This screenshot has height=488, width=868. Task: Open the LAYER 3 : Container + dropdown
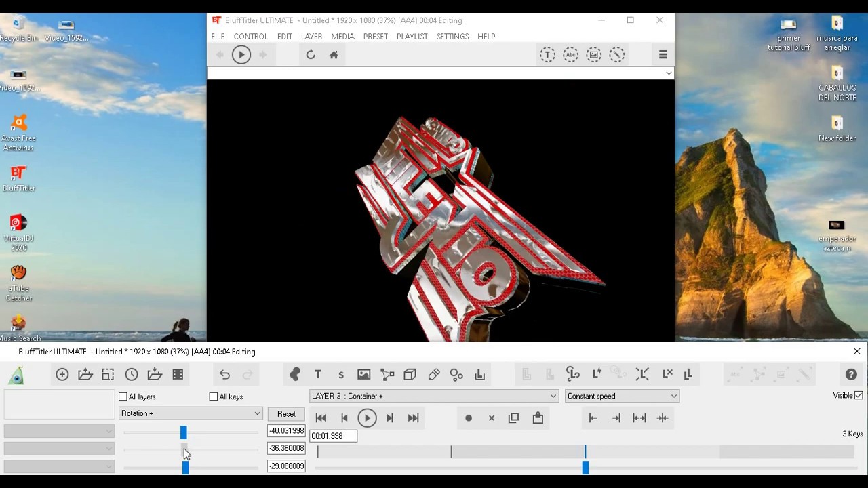click(x=434, y=396)
